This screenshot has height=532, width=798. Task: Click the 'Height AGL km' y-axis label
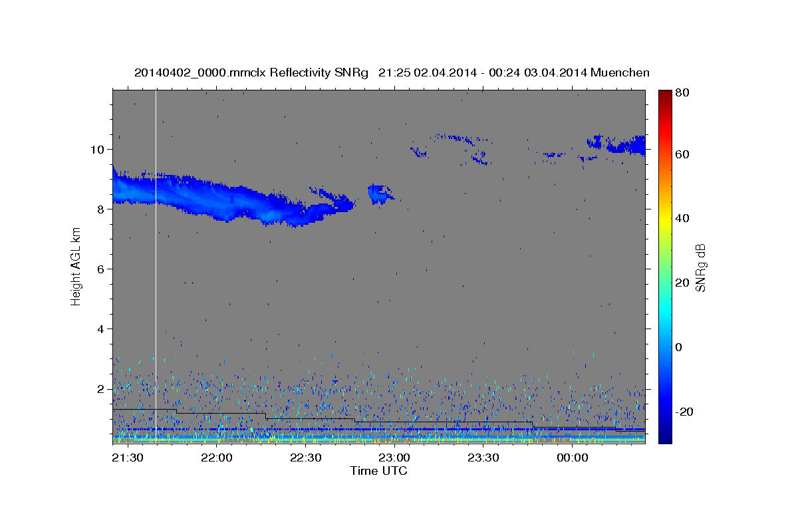tap(76, 266)
